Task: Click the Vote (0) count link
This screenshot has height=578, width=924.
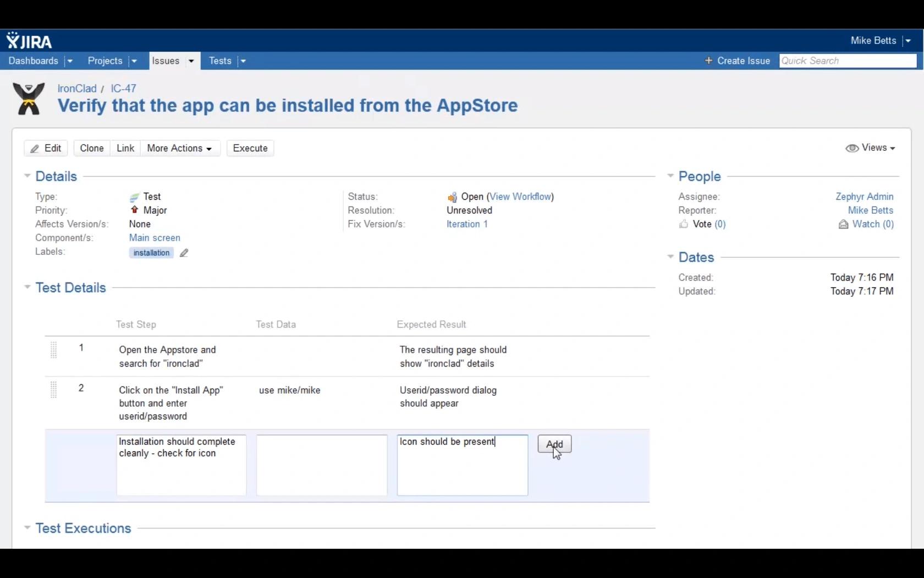Action: [720, 224]
